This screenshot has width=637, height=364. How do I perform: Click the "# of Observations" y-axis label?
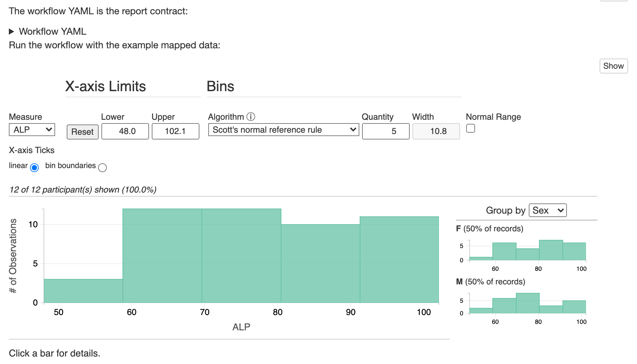[x=13, y=256]
